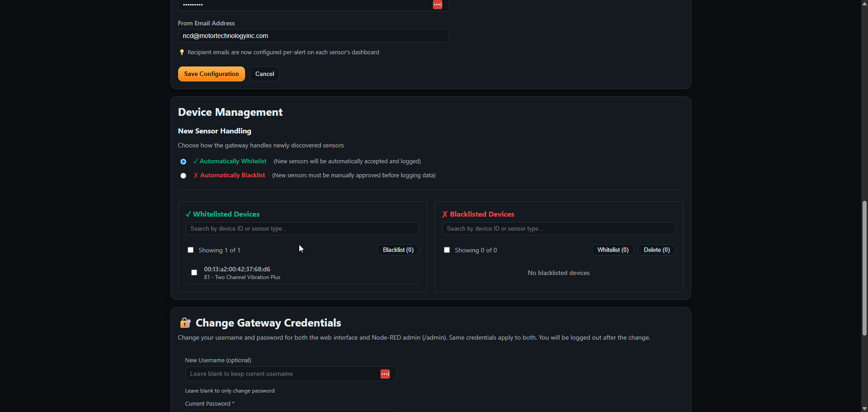Screen dimensions: 868x412
Task: Click the lightbulb hint icon
Action: pos(182,52)
